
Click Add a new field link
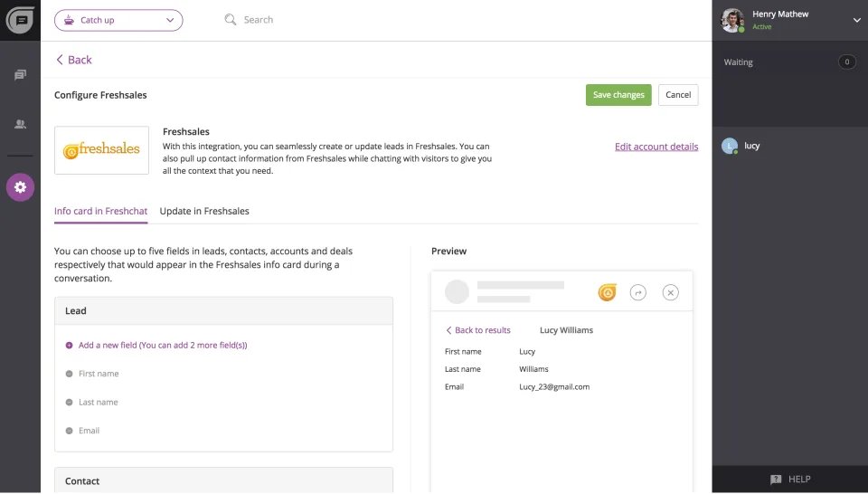(163, 345)
